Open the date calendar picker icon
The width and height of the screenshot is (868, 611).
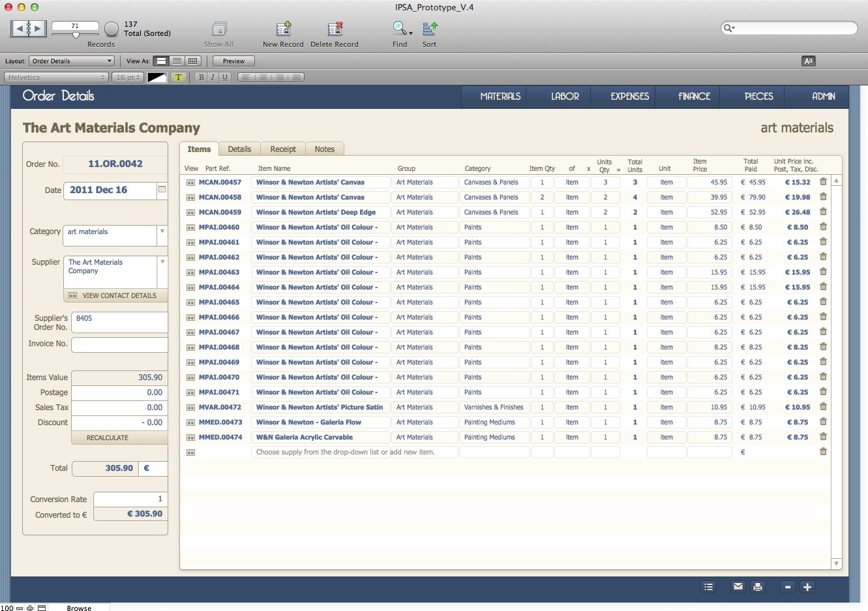pyautogui.click(x=162, y=190)
